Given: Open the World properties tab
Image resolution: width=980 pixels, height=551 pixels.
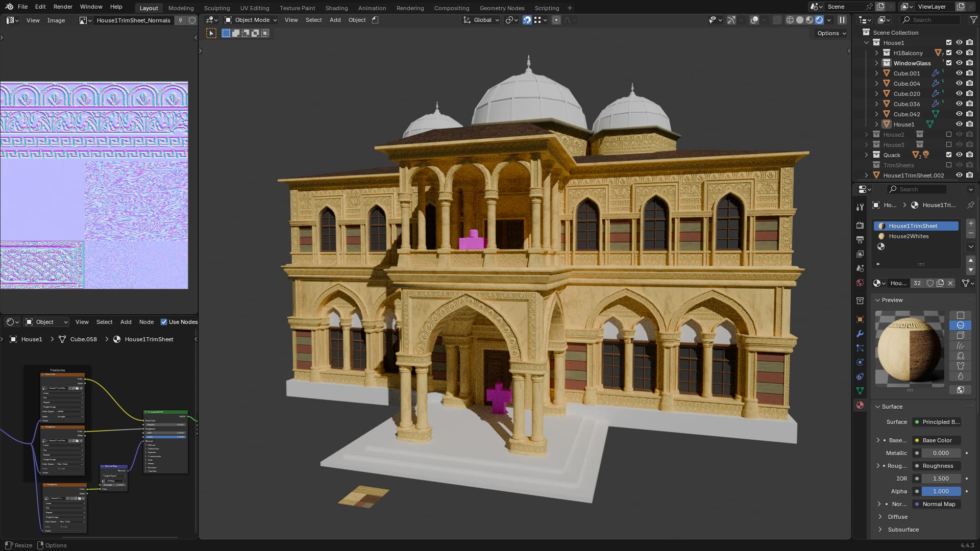Looking at the screenshot, I should (x=860, y=283).
